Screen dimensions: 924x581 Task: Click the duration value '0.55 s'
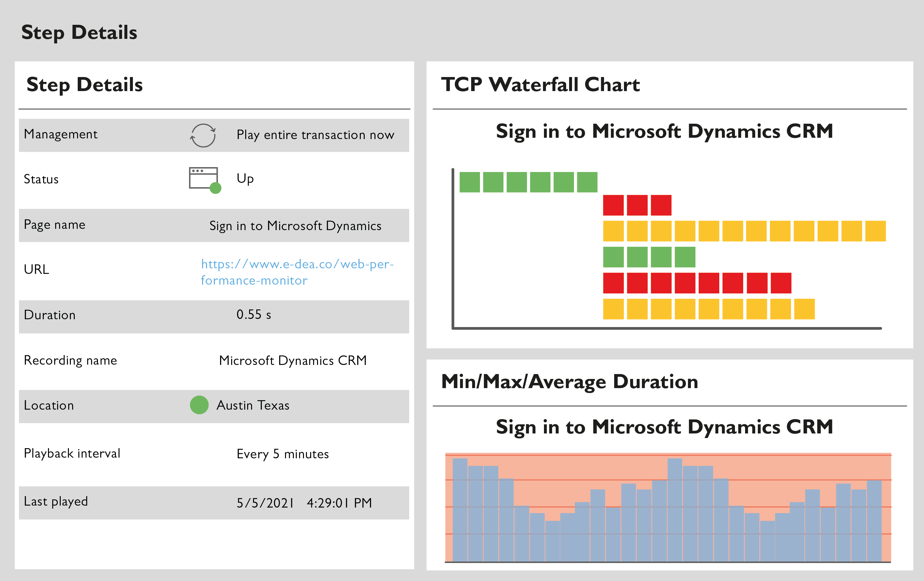coord(254,314)
